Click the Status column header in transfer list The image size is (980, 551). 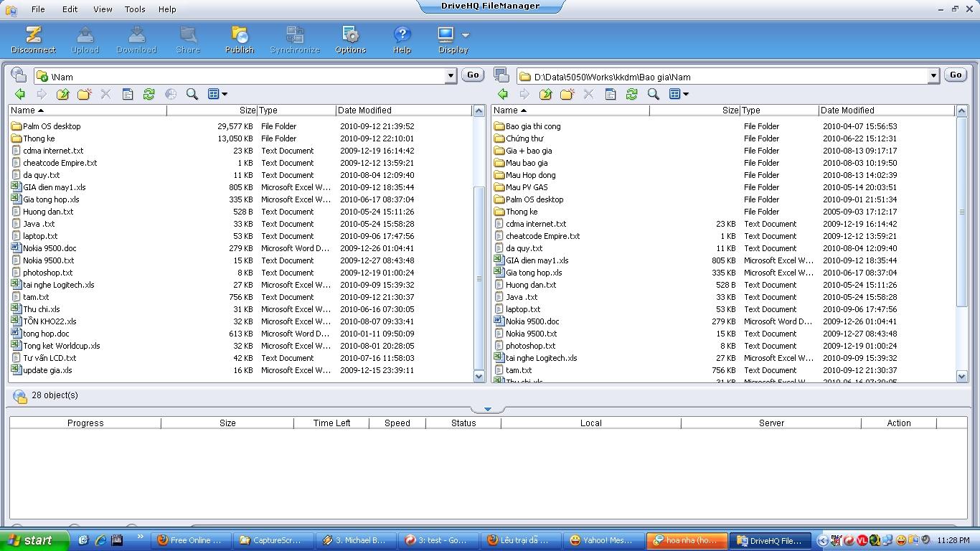[463, 423]
